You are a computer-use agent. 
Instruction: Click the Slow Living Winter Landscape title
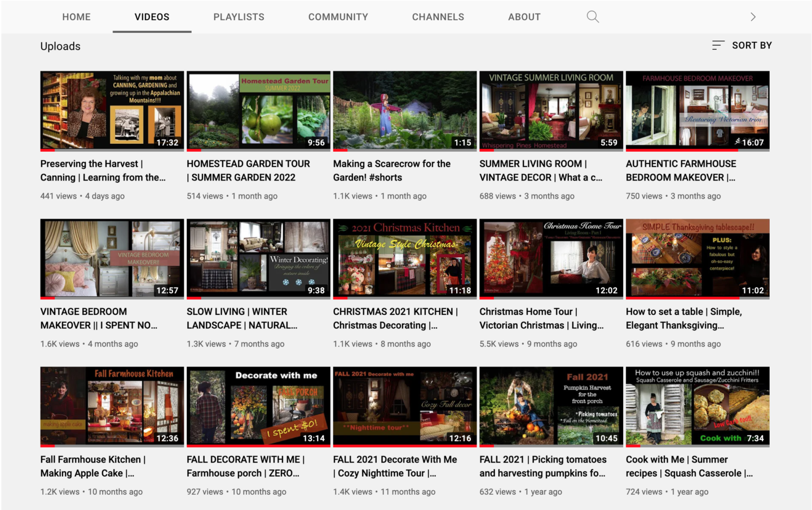click(241, 318)
